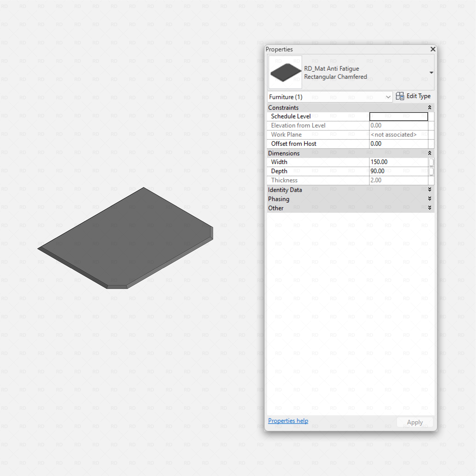Expand the Identity Data section

[x=430, y=190]
